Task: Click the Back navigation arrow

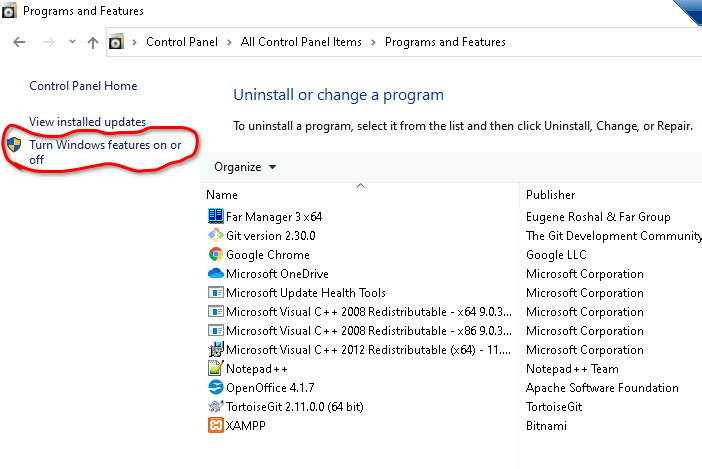Action: click(x=19, y=43)
